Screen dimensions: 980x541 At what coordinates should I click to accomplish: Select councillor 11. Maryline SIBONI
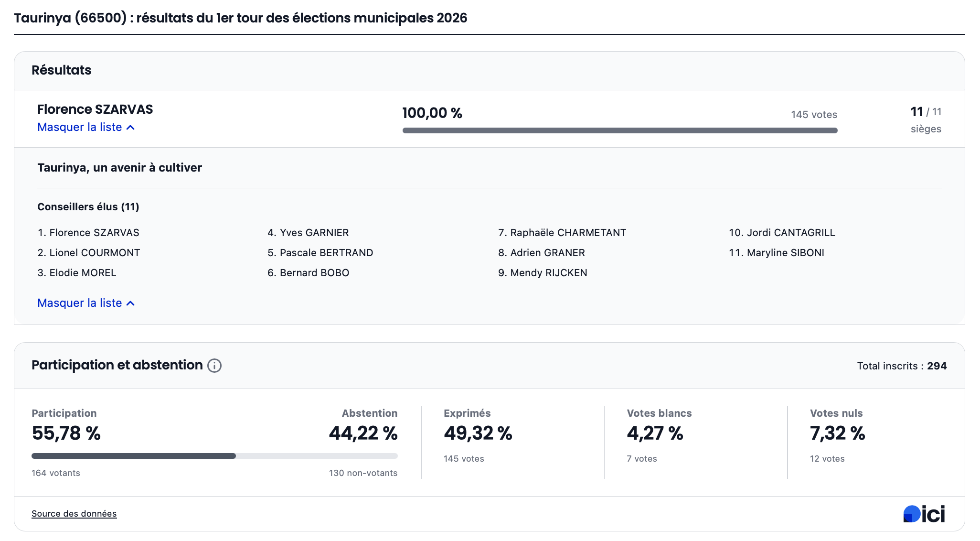(777, 253)
